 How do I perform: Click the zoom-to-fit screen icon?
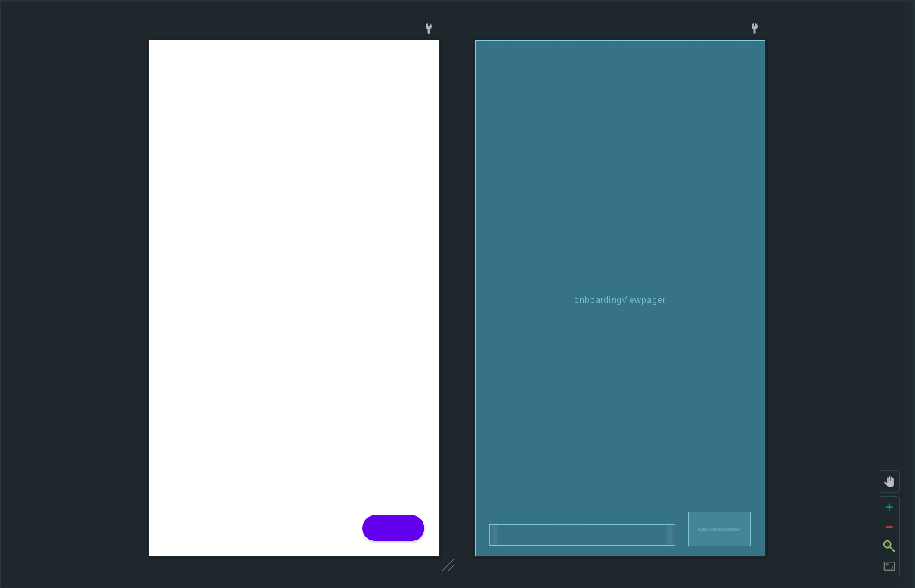tap(889, 566)
